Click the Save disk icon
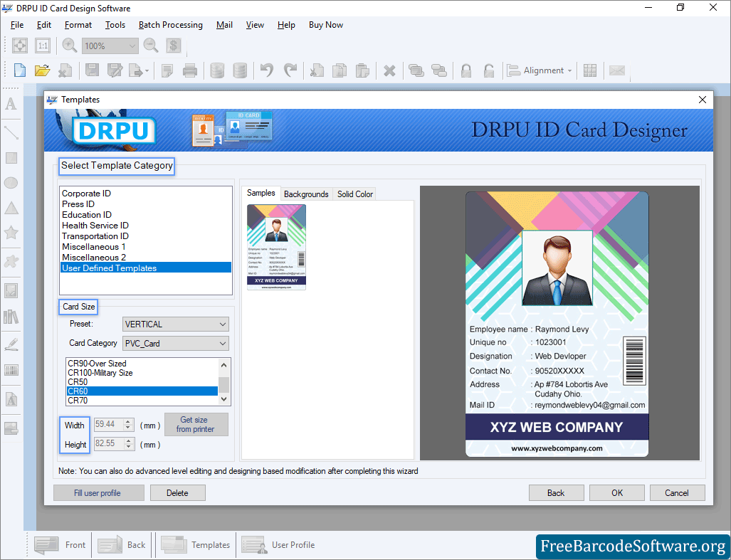 pyautogui.click(x=93, y=70)
